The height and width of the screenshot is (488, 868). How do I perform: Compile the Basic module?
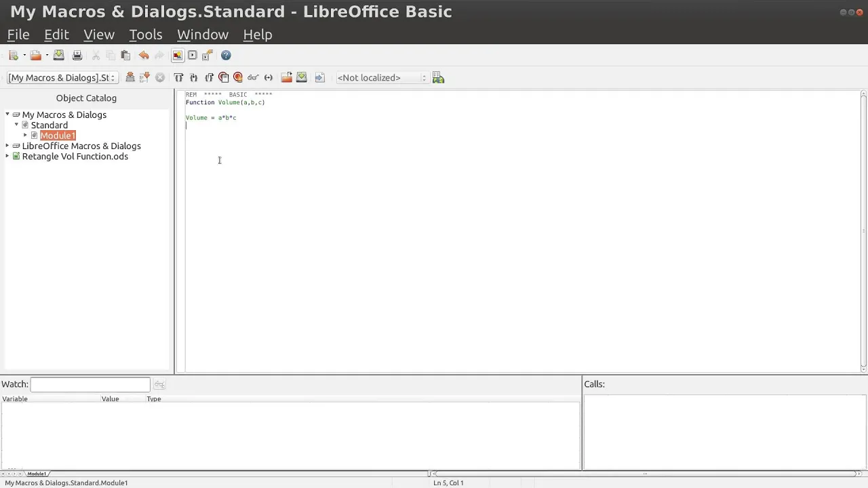point(130,78)
